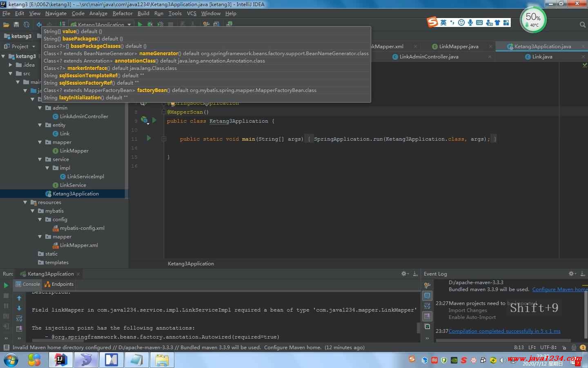The height and width of the screenshot is (368, 588).
Task: Switch to Link.java tab
Action: [542, 57]
